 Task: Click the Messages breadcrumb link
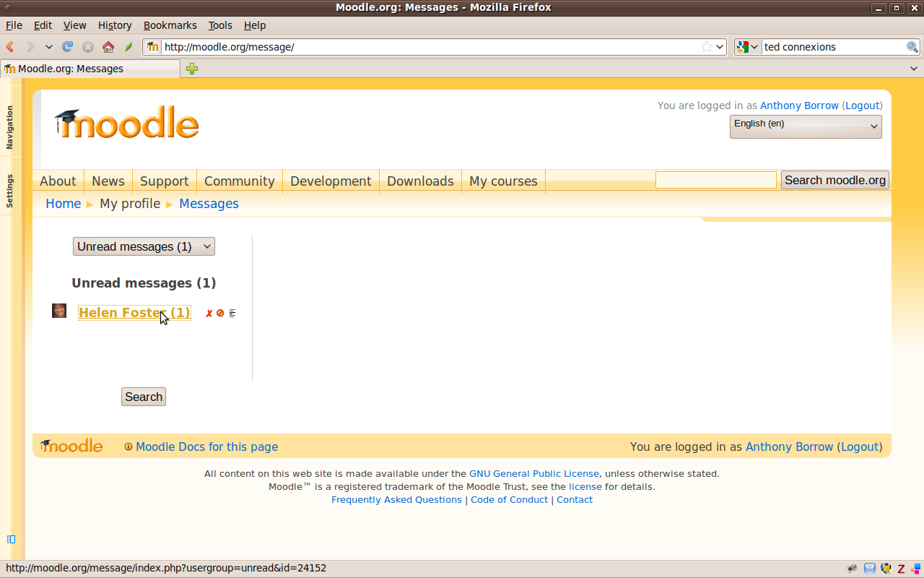coord(209,204)
